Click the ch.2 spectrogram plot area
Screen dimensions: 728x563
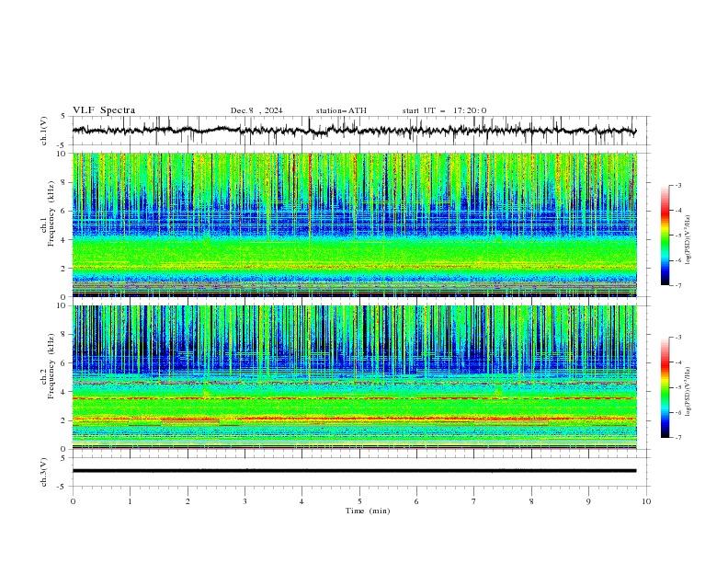point(354,377)
